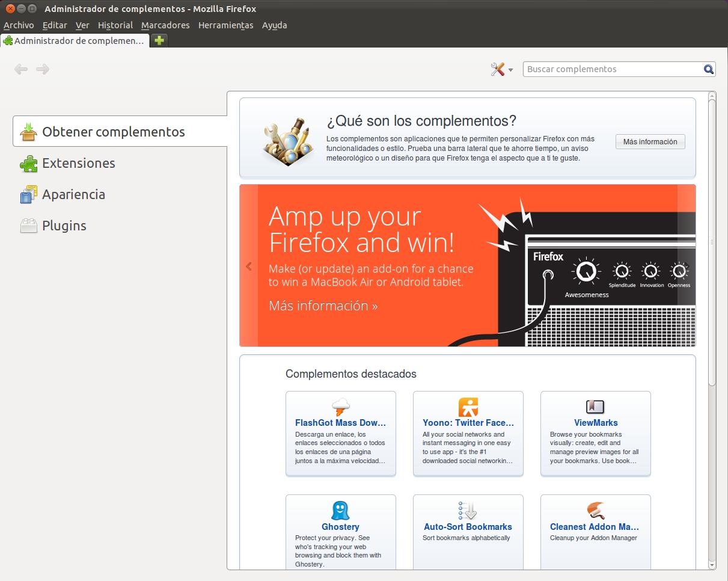Open the Marcadores menu

[165, 25]
